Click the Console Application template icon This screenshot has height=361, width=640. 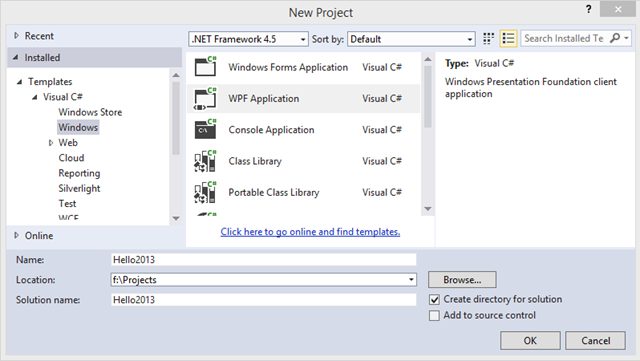[205, 129]
